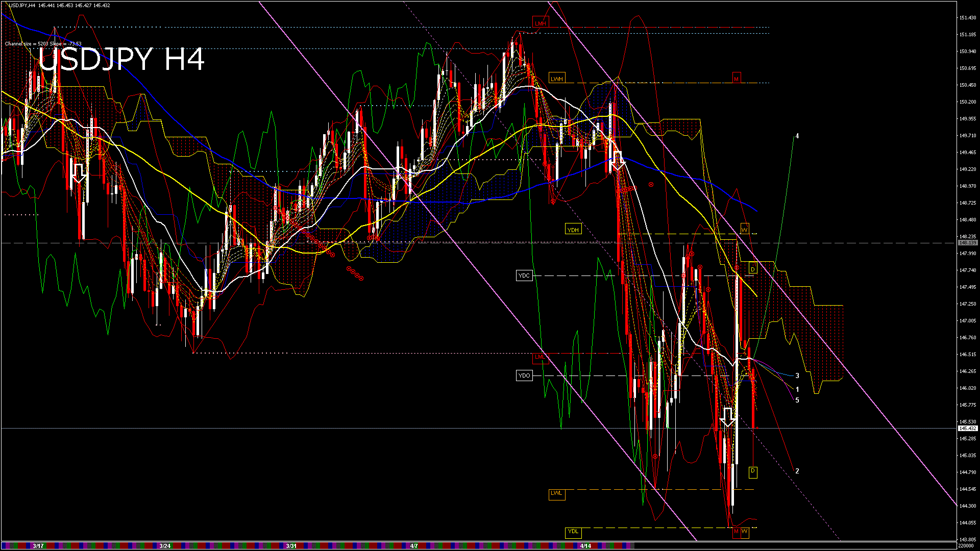Image resolution: width=980 pixels, height=551 pixels.
Task: Click the LMH level label box
Action: click(x=541, y=23)
